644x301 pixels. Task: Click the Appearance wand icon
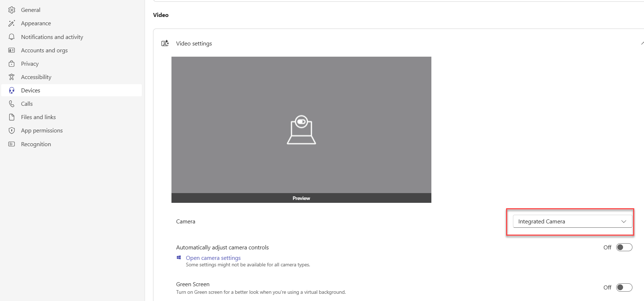click(12, 23)
